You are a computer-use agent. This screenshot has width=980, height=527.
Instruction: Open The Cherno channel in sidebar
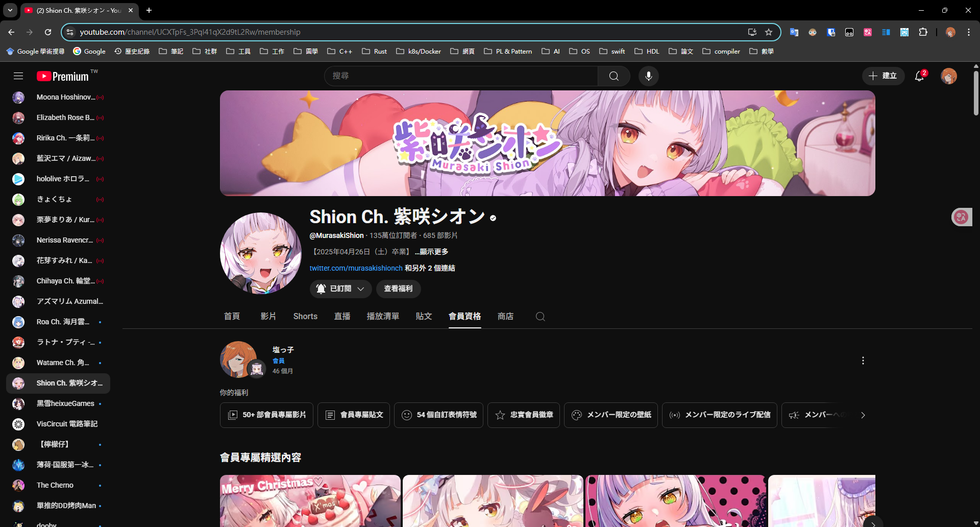[58, 485]
